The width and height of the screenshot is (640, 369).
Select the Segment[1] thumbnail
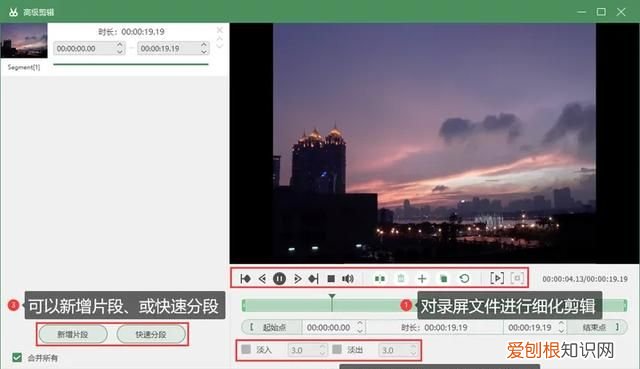[24, 40]
